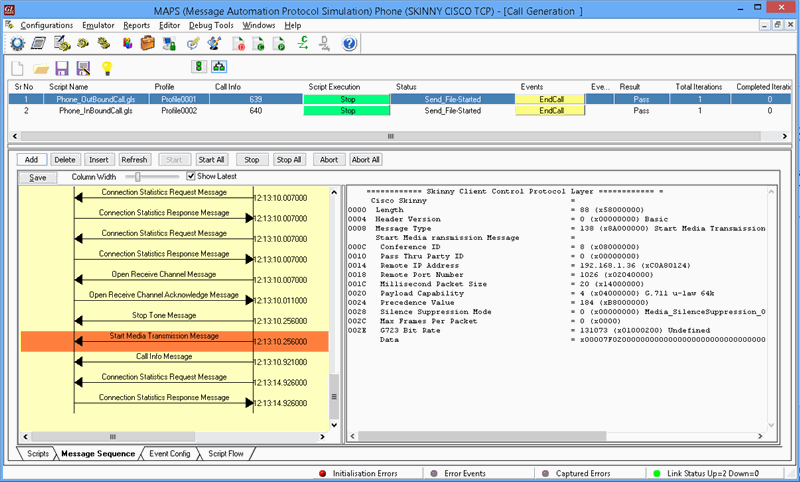The width and height of the screenshot is (800, 482).
Task: Open the blue question mark help icon
Action: [x=349, y=43]
